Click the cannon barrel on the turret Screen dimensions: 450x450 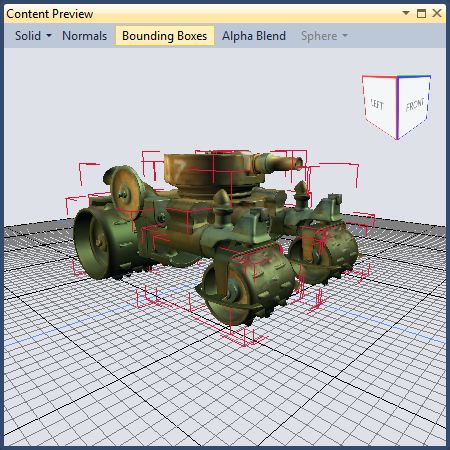[x=278, y=162]
